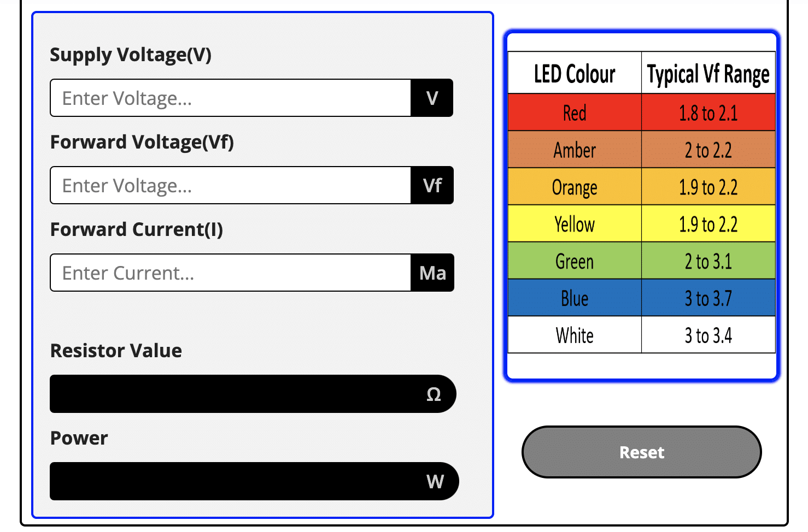Click the W symbol in power output
The height and width of the screenshot is (532, 808).
(435, 482)
